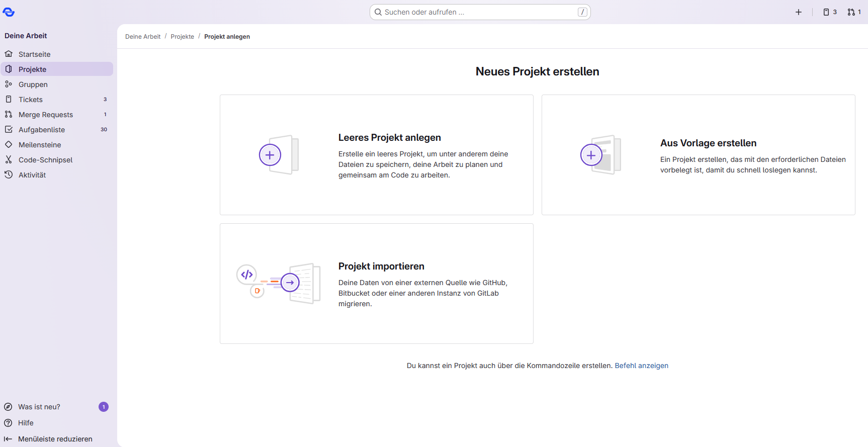This screenshot has width=868, height=447.
Task: Click the 'Befehl anzeigen' link
Action: 641,366
